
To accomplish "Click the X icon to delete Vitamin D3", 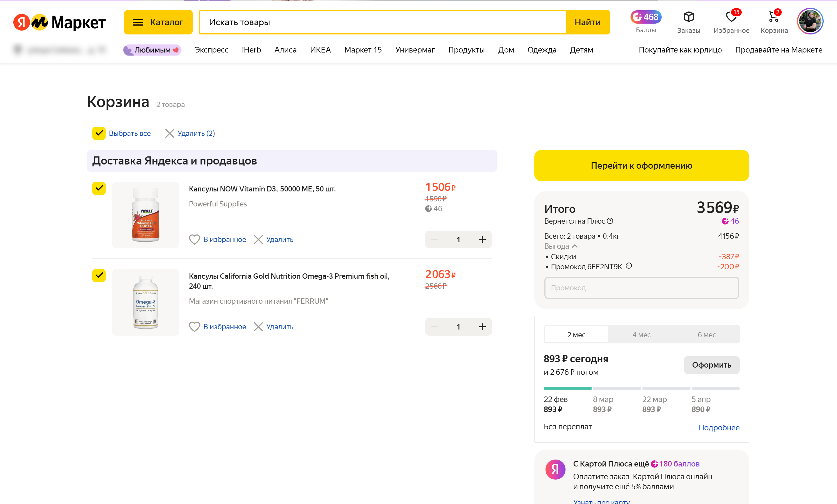I will coord(258,239).
